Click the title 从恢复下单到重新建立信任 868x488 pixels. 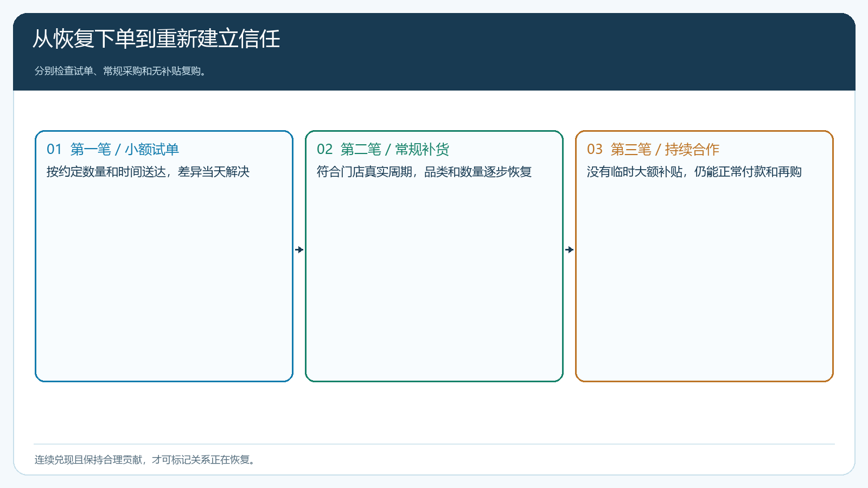click(156, 39)
